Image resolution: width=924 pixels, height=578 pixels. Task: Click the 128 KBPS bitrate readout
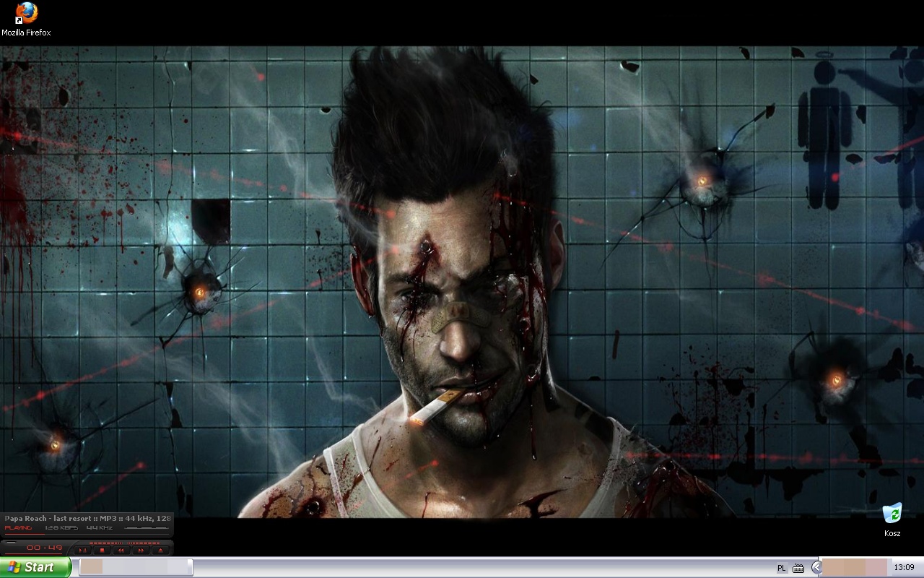pos(61,528)
